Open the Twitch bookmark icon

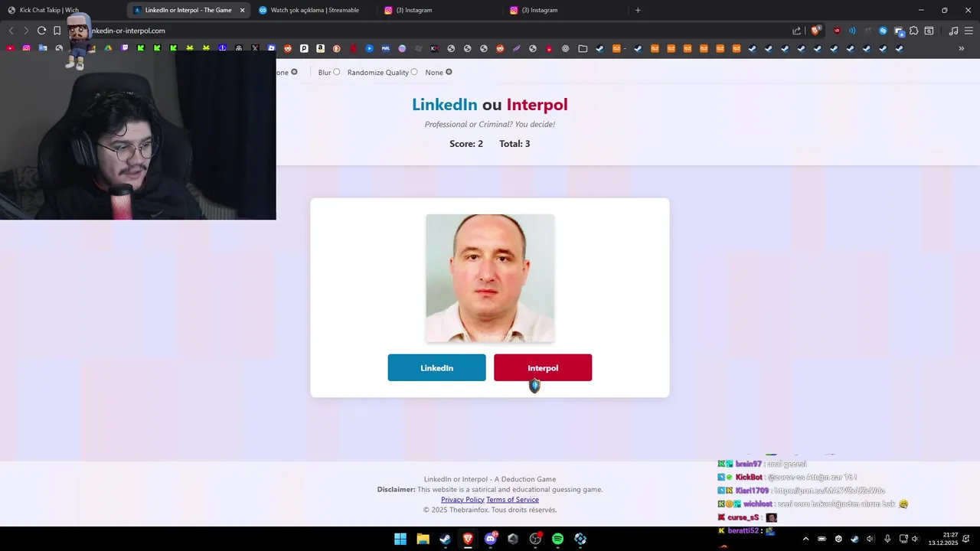[x=125, y=48]
